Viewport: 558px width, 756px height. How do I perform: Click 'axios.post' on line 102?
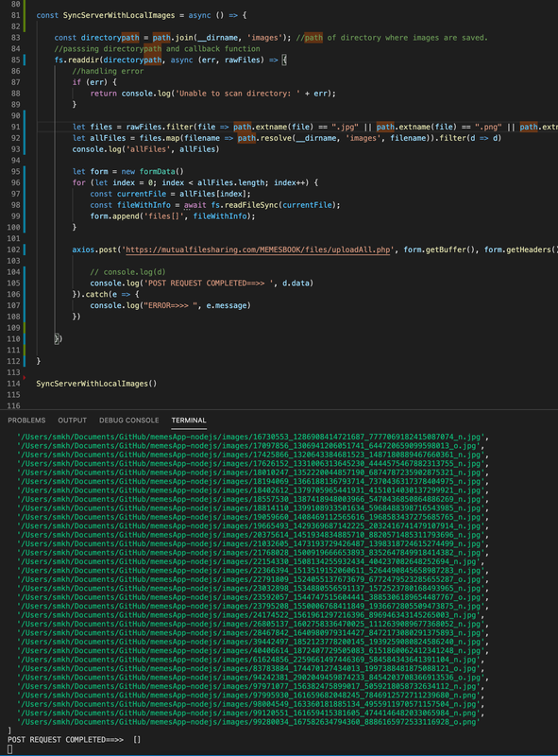(x=94, y=249)
